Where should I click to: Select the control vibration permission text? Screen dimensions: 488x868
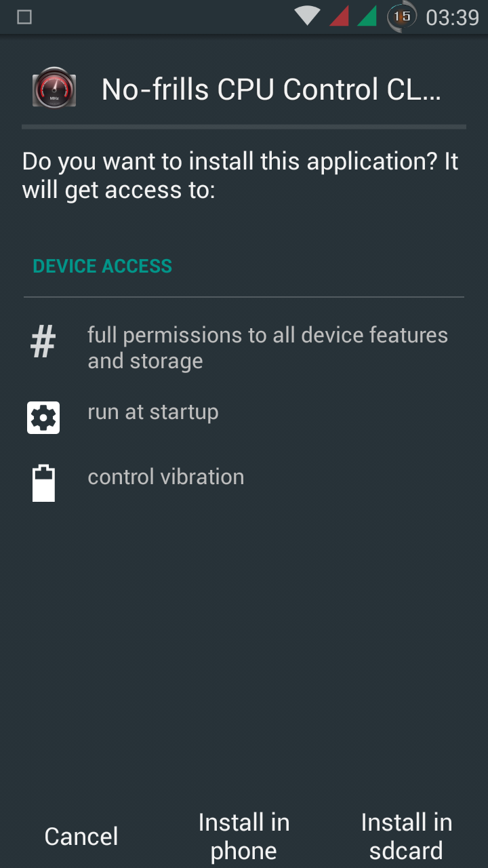tap(166, 477)
